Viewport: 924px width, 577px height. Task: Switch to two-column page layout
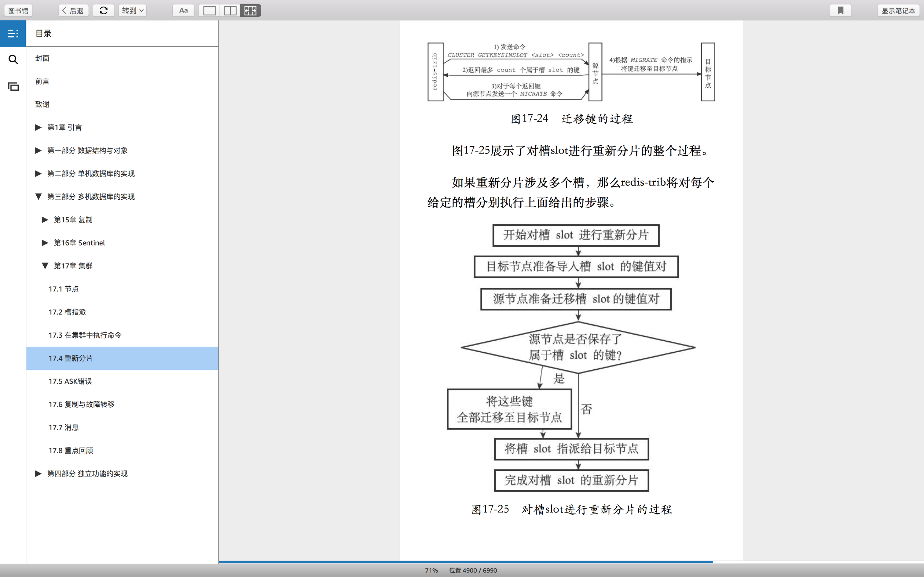click(230, 10)
